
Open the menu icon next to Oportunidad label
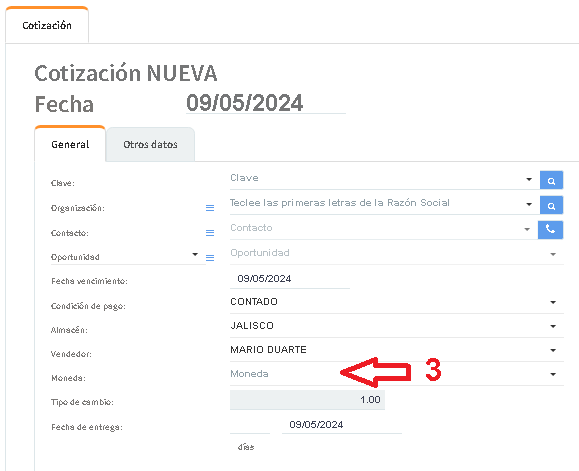coord(210,258)
